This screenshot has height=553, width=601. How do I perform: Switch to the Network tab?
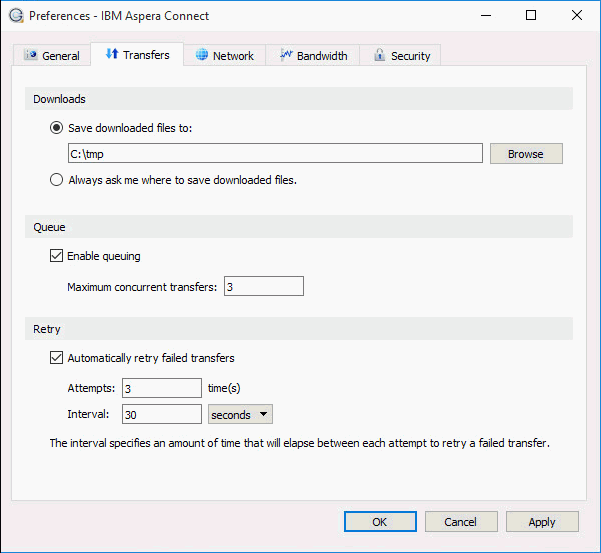tap(224, 56)
